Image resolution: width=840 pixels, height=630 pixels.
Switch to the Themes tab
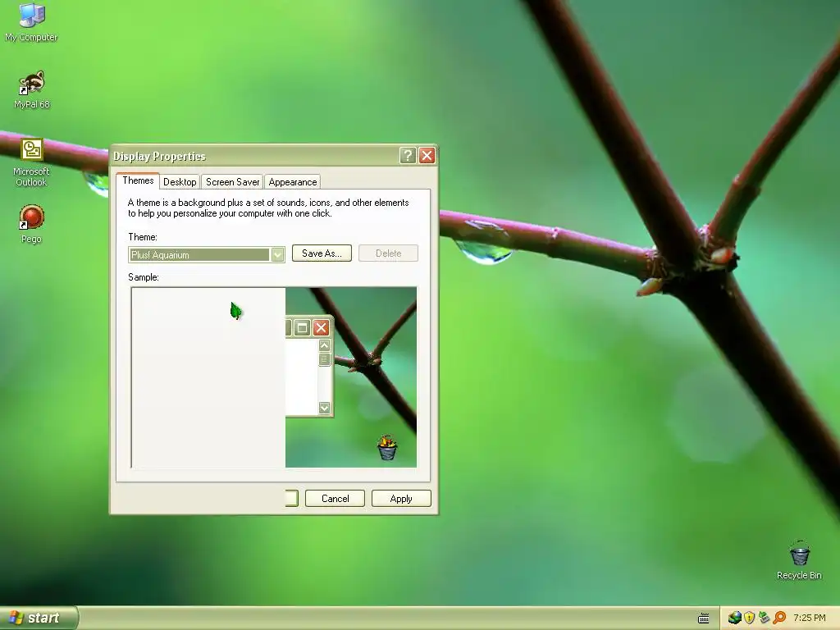point(138,180)
